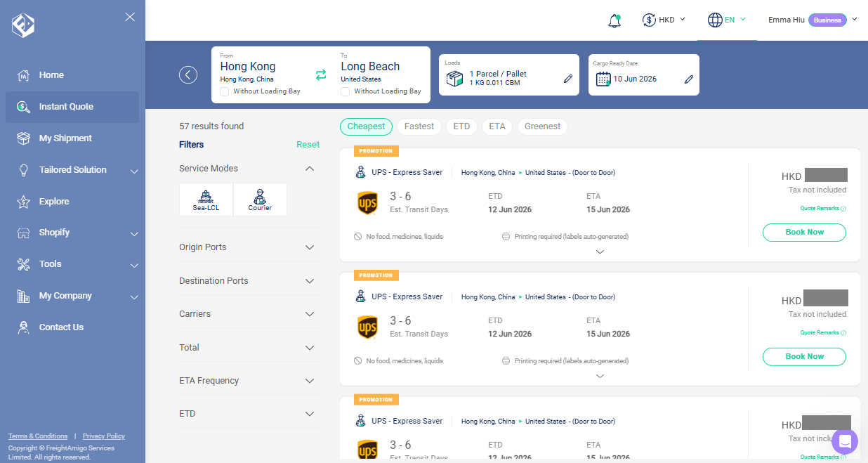Expand details of second UPS quote
The width and height of the screenshot is (868, 463).
[x=600, y=376]
